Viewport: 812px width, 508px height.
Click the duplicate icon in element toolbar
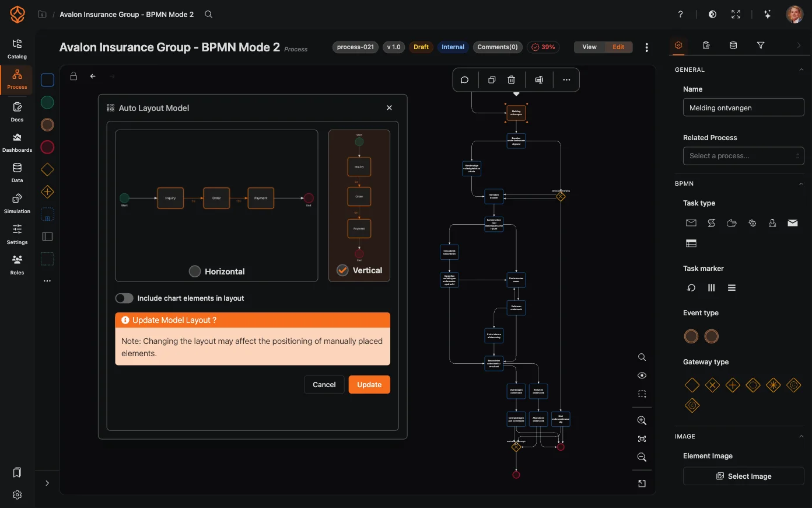tap(492, 80)
